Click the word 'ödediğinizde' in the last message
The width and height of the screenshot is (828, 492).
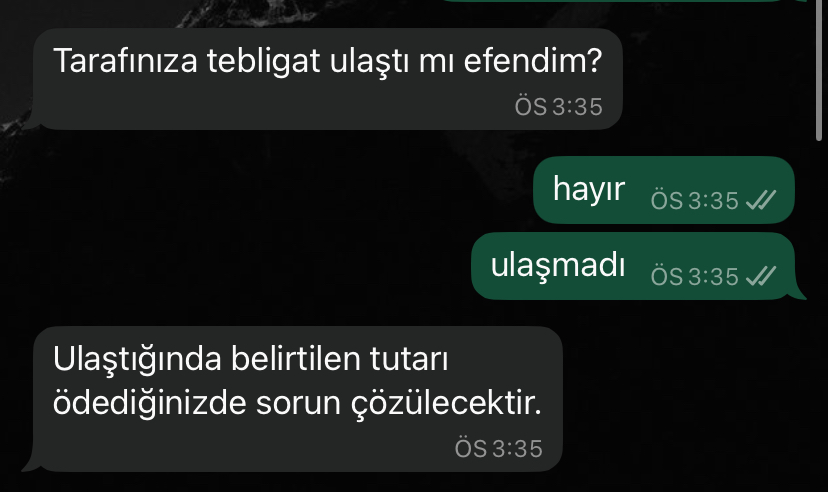150,403
